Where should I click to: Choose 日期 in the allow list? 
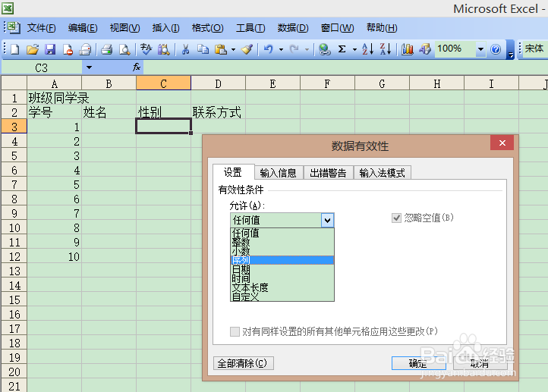pos(282,269)
